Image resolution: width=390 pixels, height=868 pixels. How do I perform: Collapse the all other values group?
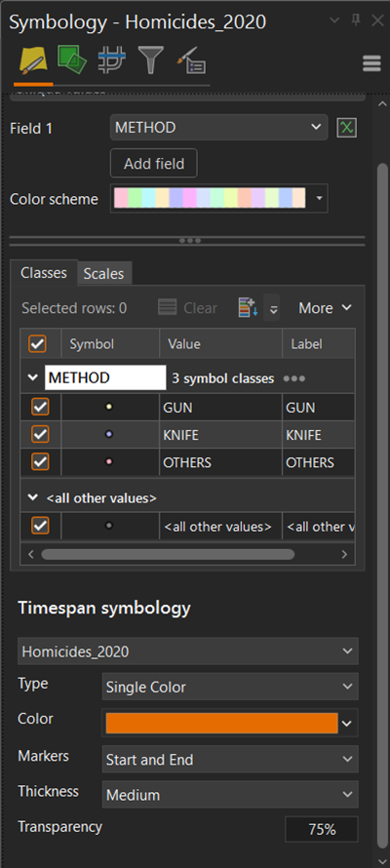point(32,497)
